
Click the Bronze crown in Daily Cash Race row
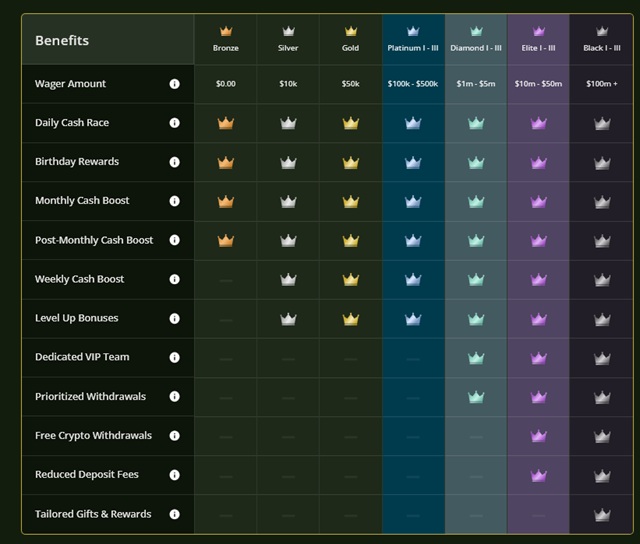[x=226, y=123]
